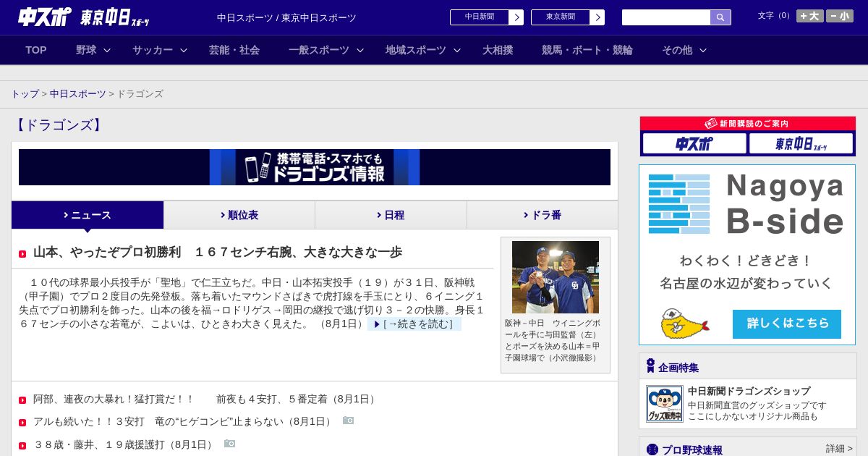Viewport: 868px width, 456px height.
Task: Click 中日スポーツ breadcrumb link
Action: pyautogui.click(x=77, y=94)
